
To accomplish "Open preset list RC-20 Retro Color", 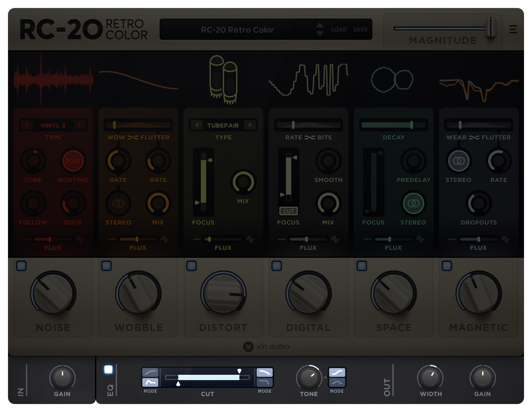I will coord(237,30).
